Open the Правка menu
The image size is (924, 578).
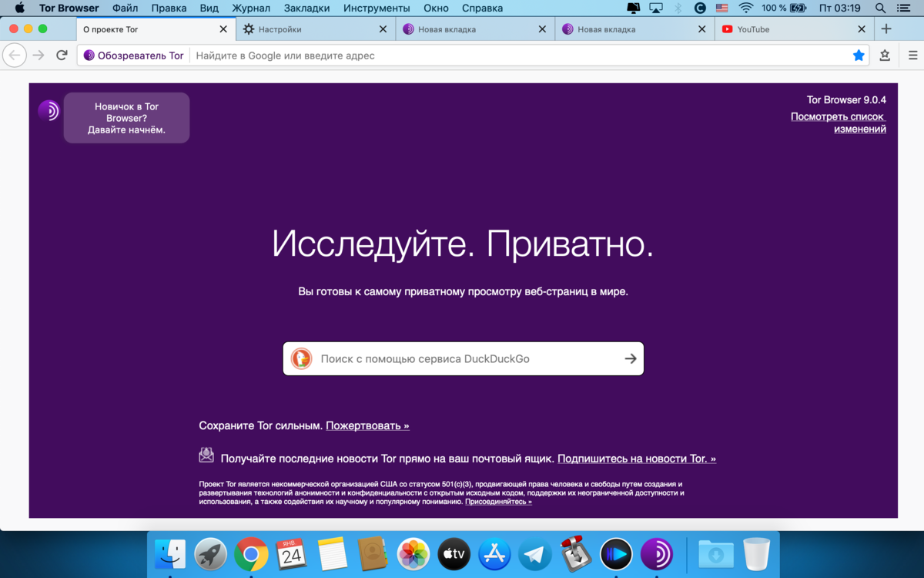click(169, 8)
